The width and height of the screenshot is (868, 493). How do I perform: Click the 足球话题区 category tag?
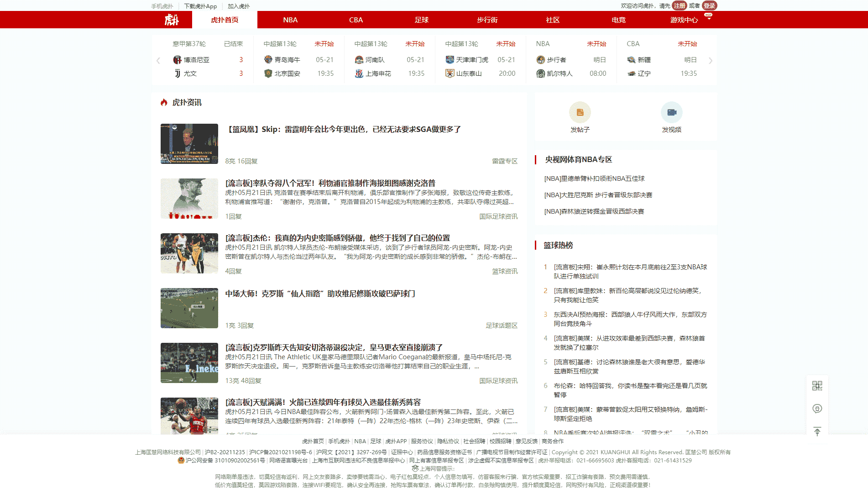pos(502,325)
